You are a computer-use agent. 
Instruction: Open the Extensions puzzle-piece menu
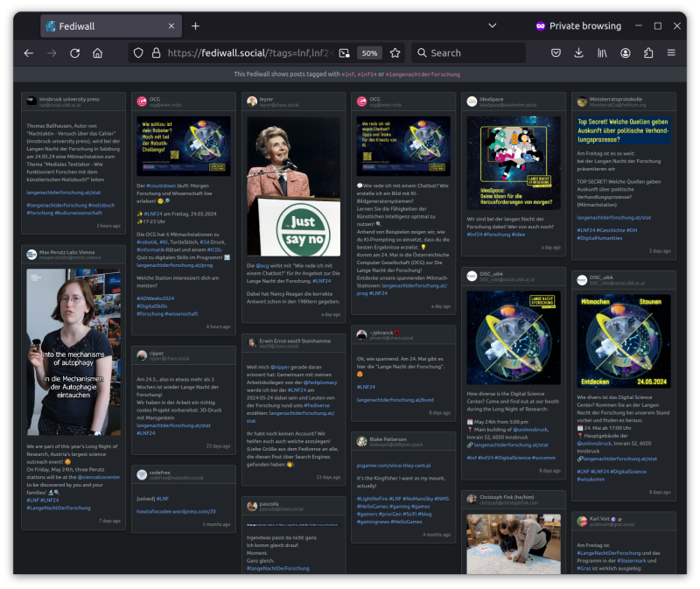coord(648,53)
